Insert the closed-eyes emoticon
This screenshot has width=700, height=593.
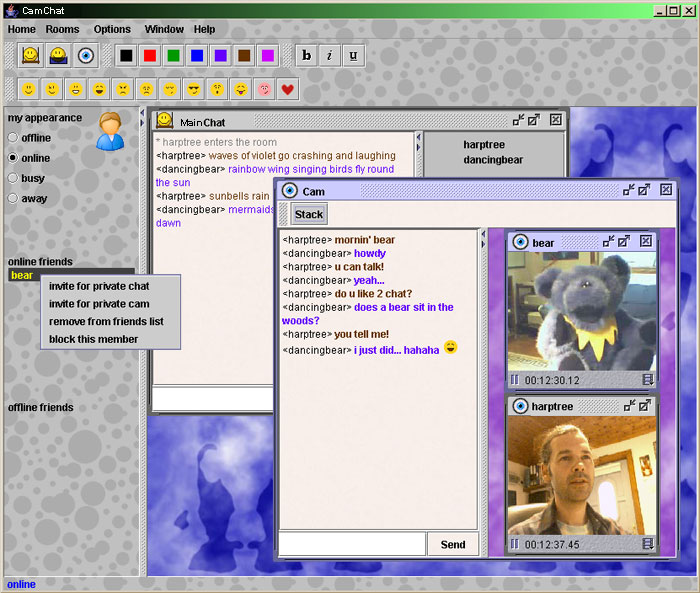170,89
